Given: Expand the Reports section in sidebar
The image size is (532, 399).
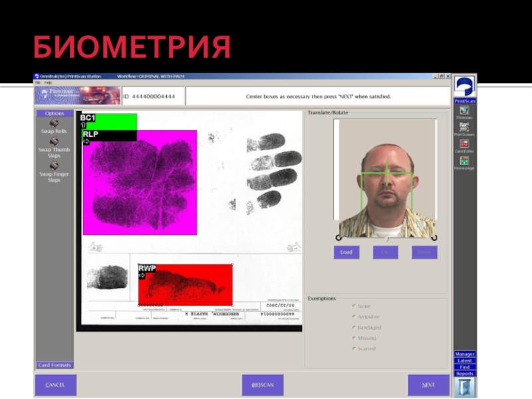Looking at the screenshot, I should (465, 374).
